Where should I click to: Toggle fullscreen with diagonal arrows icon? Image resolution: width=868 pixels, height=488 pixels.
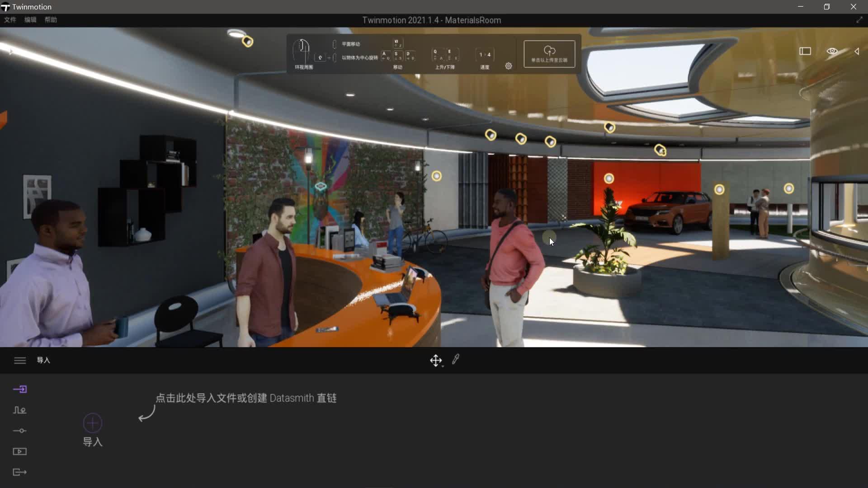tap(859, 20)
